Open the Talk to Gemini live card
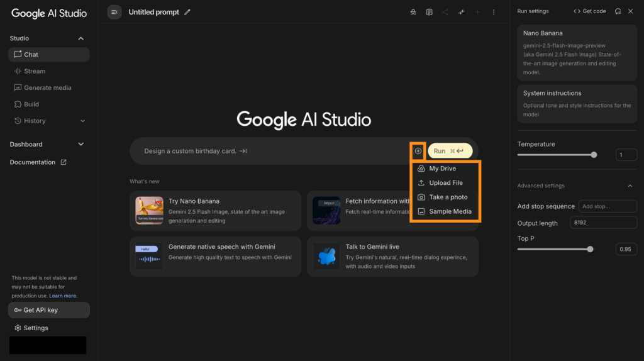644x361 pixels. 392,256
